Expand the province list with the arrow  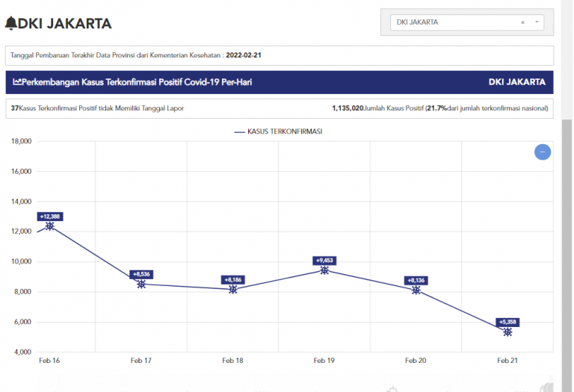click(x=537, y=22)
